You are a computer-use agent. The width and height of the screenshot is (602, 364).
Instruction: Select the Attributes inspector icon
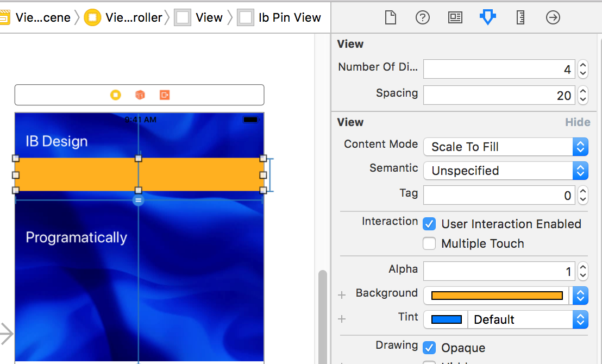(487, 18)
